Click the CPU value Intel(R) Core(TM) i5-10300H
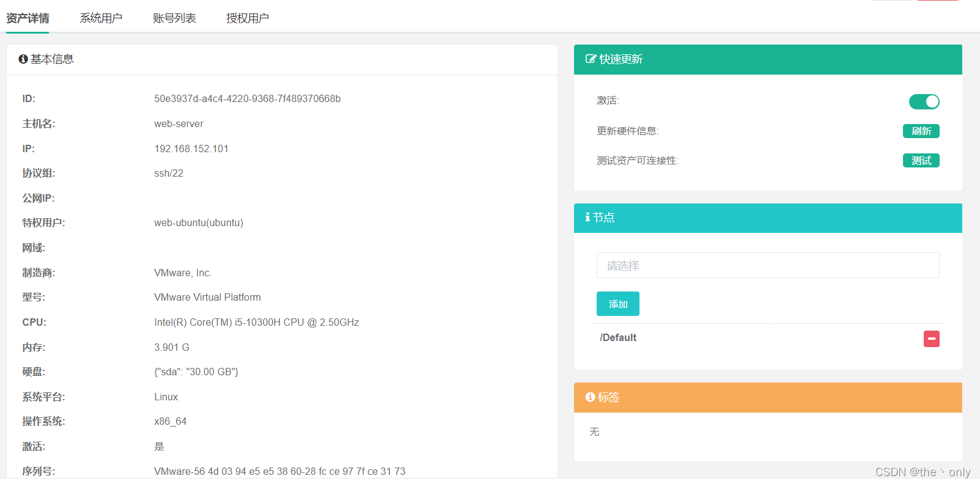The image size is (980, 484). [x=257, y=322]
